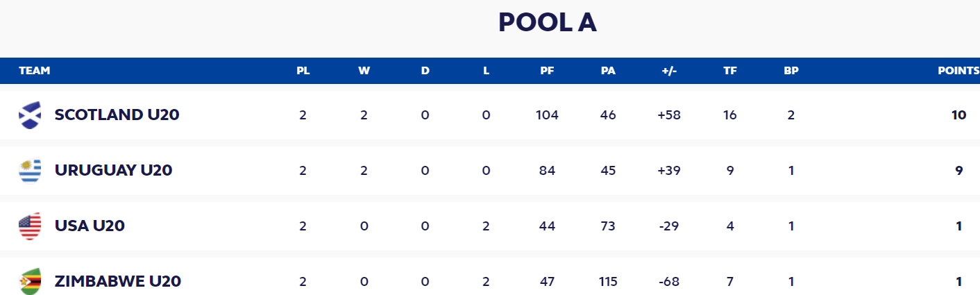Click the PA column header
This screenshot has height=295, width=980.
(608, 71)
